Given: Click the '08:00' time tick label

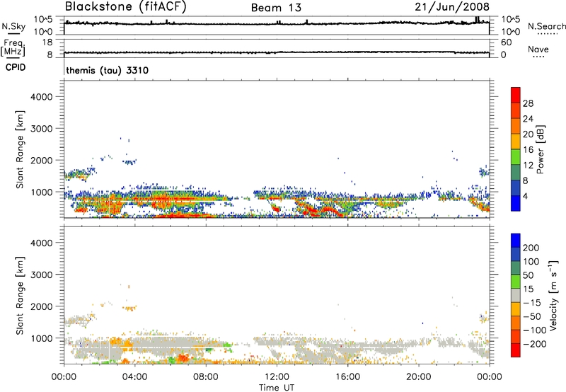Looking at the screenshot, I should click(206, 377).
